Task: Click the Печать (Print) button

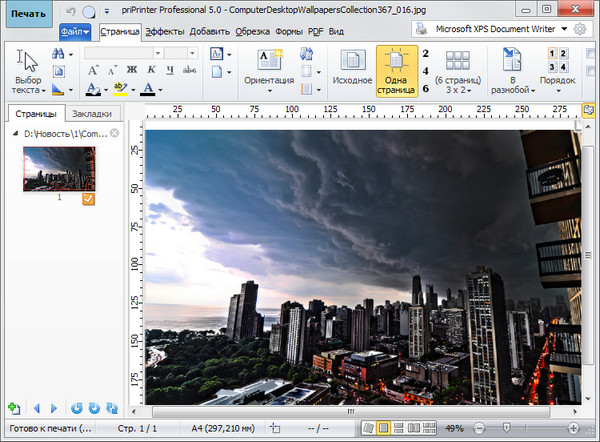Action: pos(27,11)
